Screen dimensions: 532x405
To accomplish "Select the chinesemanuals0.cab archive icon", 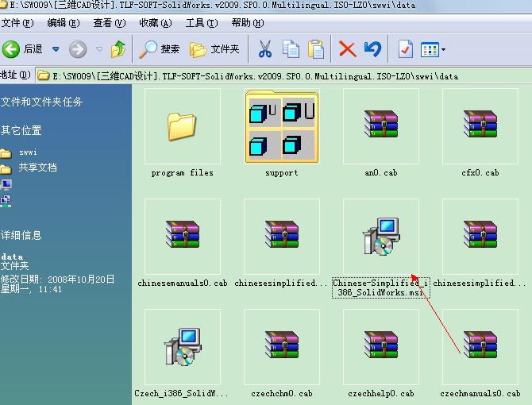I will pos(183,234).
